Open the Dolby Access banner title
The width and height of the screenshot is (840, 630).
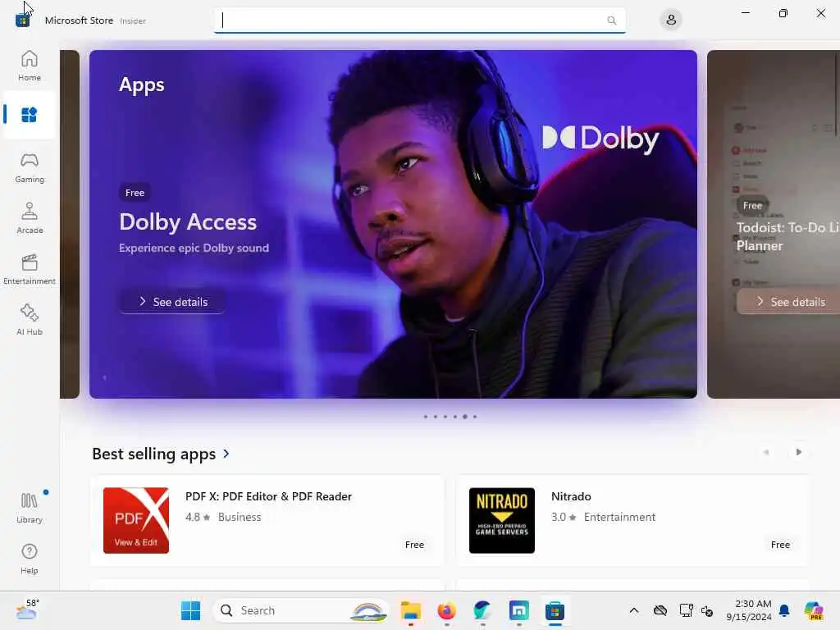[188, 221]
